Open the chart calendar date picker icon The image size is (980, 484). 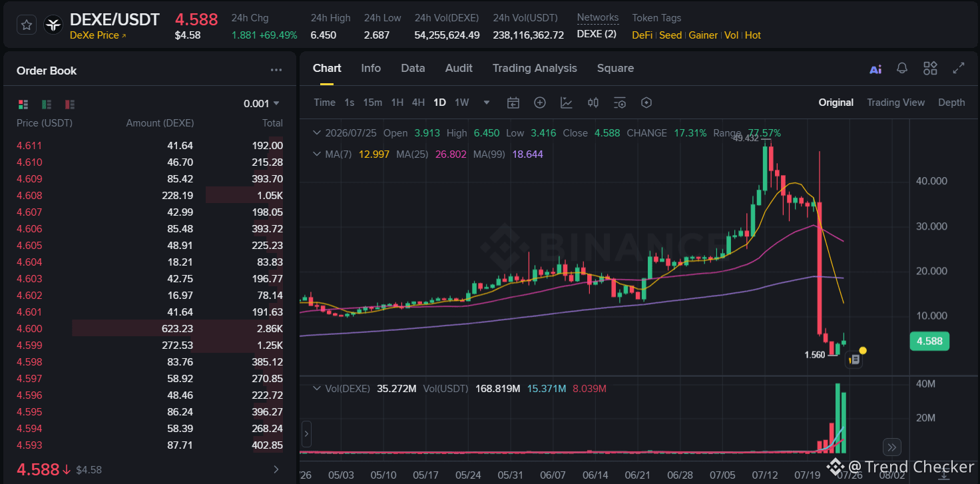tap(513, 103)
